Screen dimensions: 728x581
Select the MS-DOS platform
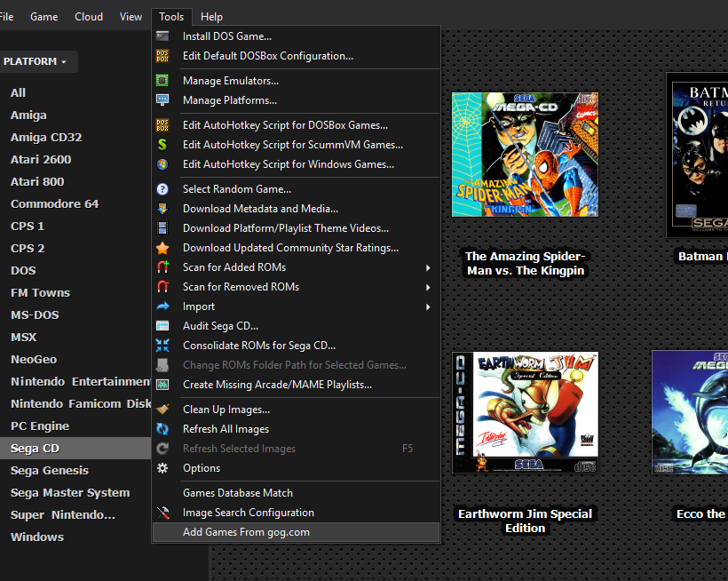coord(35,315)
